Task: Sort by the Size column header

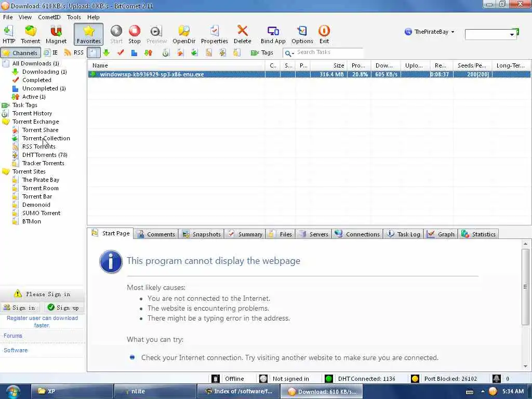Action: pos(328,65)
